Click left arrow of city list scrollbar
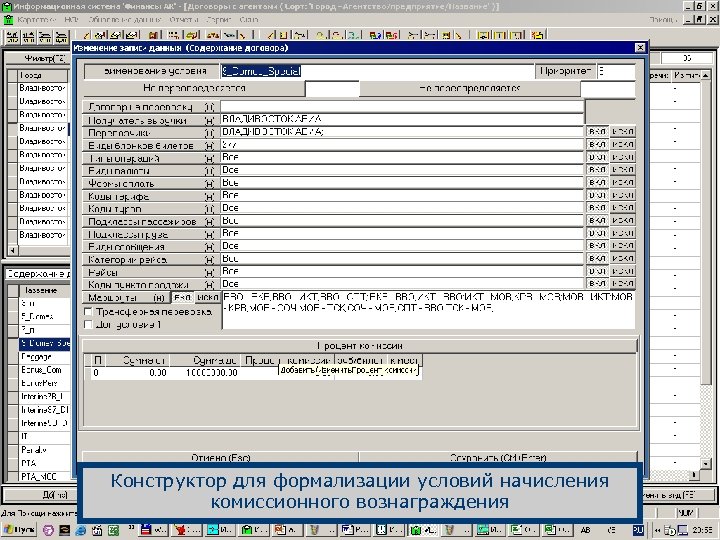 [x=12, y=251]
